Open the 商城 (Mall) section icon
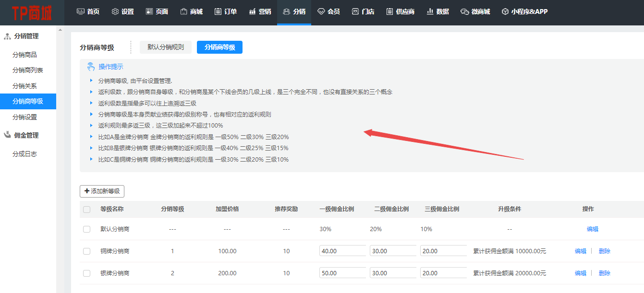Screen dimensions: 644x293 182,12
